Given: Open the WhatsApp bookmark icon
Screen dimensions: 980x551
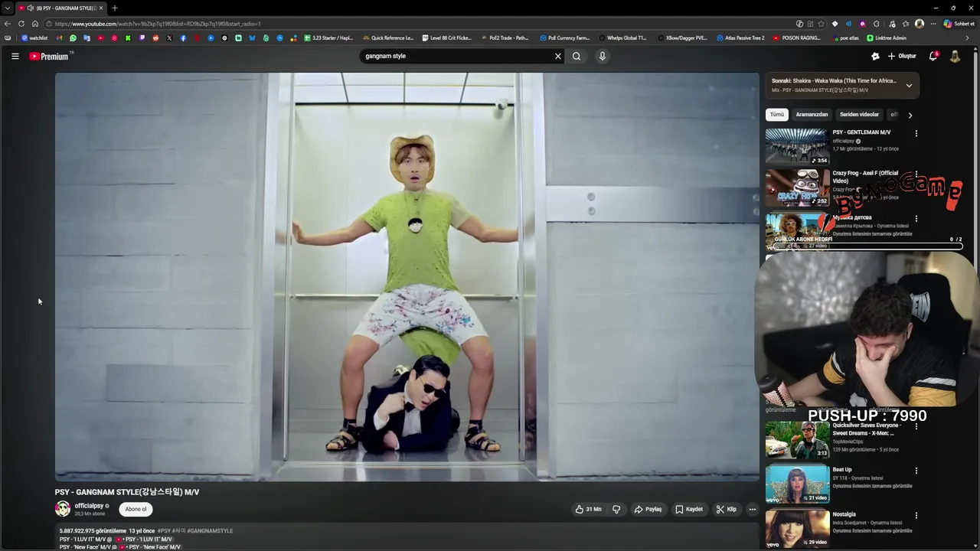Looking at the screenshot, I should pyautogui.click(x=73, y=37).
